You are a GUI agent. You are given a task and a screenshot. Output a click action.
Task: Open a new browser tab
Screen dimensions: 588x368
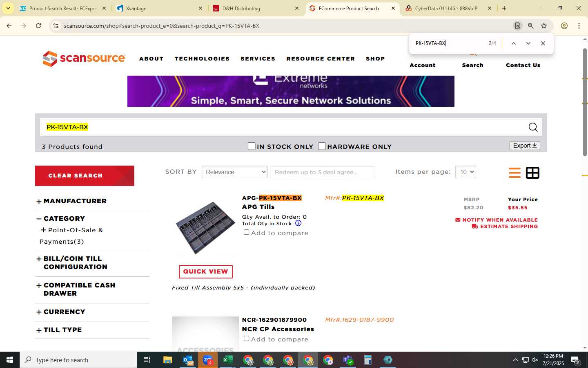pyautogui.click(x=504, y=8)
